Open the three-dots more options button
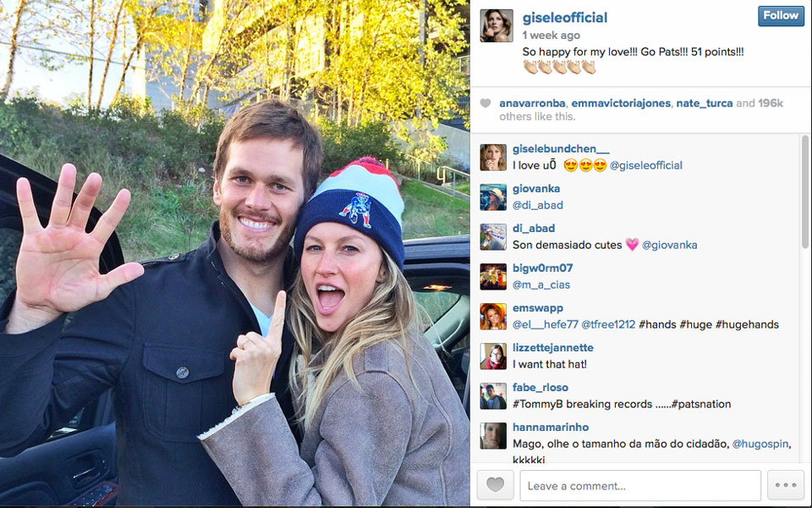812x508 pixels. tap(786, 485)
